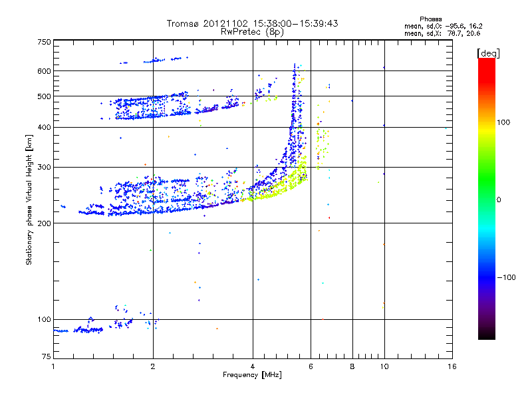Click the 'Phases' header text
532x399 pixels.
coord(430,19)
